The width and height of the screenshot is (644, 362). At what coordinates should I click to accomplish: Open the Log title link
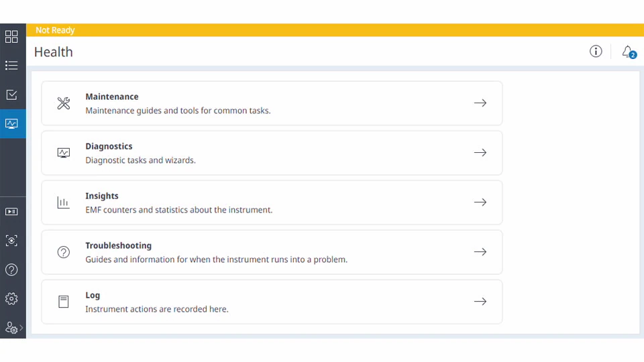click(x=93, y=296)
